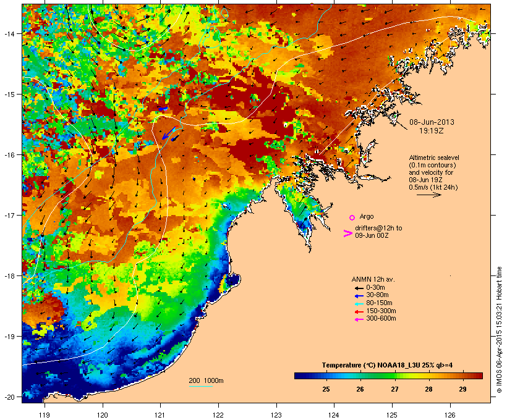Click the 09-Jun 00Z text
The width and height of the screenshot is (507, 420).
coord(372,235)
